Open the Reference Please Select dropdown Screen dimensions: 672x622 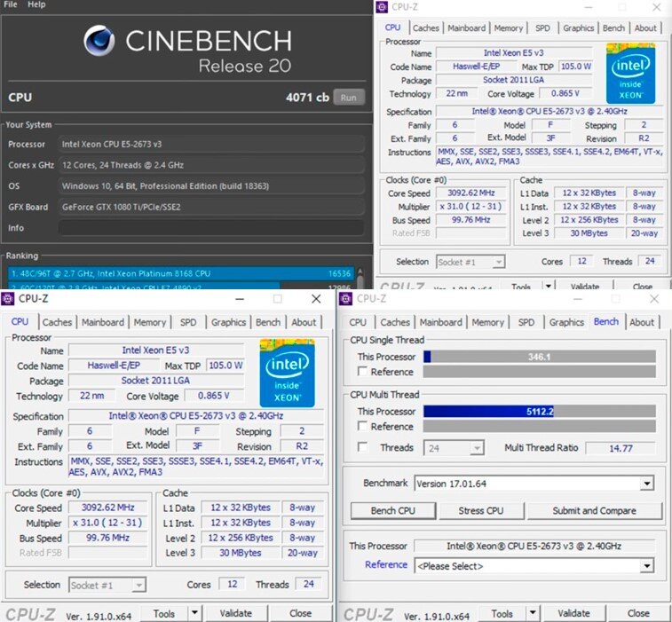(534, 565)
